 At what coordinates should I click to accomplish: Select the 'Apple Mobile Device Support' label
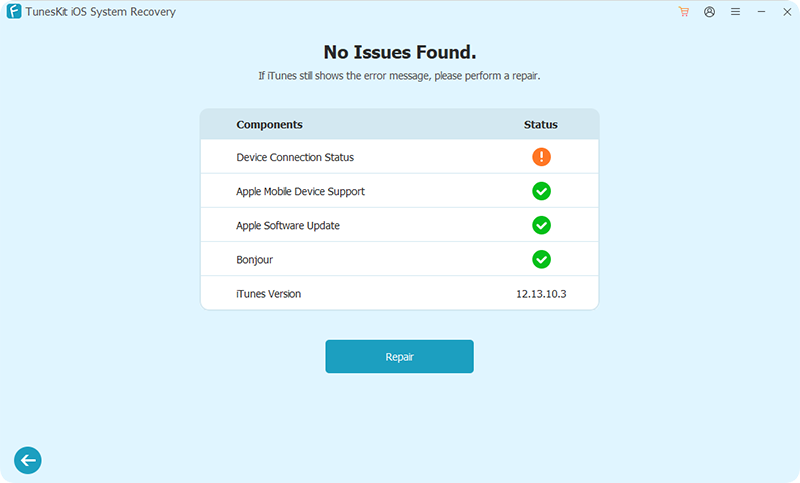301,191
